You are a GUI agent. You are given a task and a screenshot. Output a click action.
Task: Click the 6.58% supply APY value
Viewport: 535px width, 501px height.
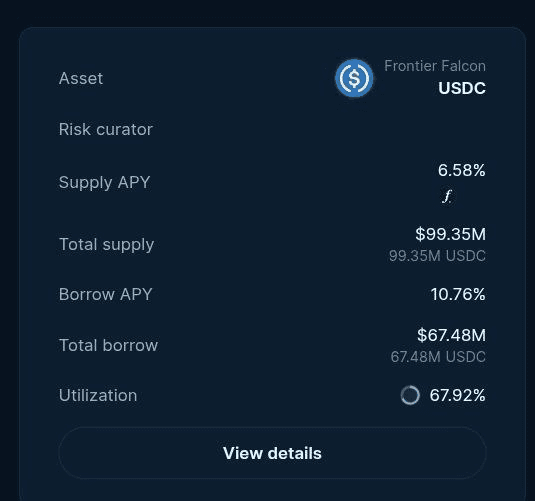coord(461,170)
